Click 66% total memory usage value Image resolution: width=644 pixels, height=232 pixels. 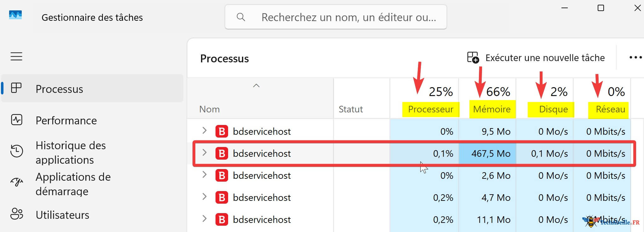pos(498,92)
